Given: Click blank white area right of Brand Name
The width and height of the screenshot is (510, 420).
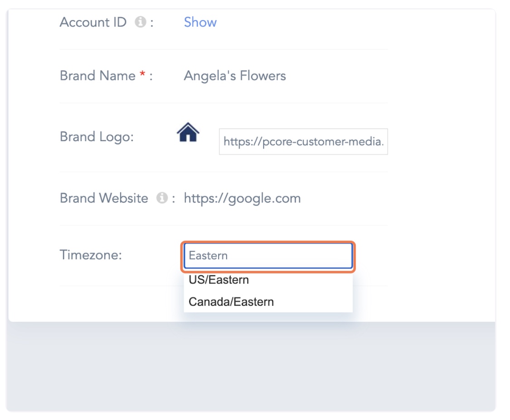Looking at the screenshot, I should pyautogui.click(x=436, y=76).
